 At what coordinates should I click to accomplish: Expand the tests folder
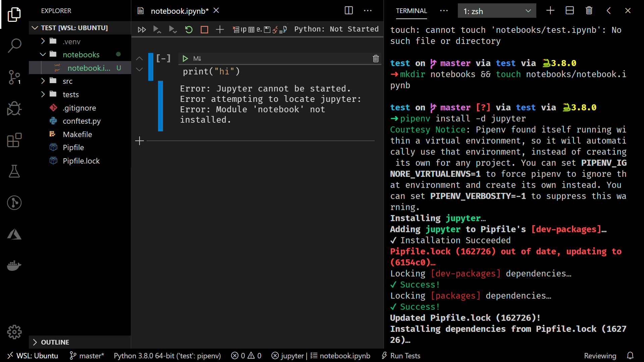43,95
